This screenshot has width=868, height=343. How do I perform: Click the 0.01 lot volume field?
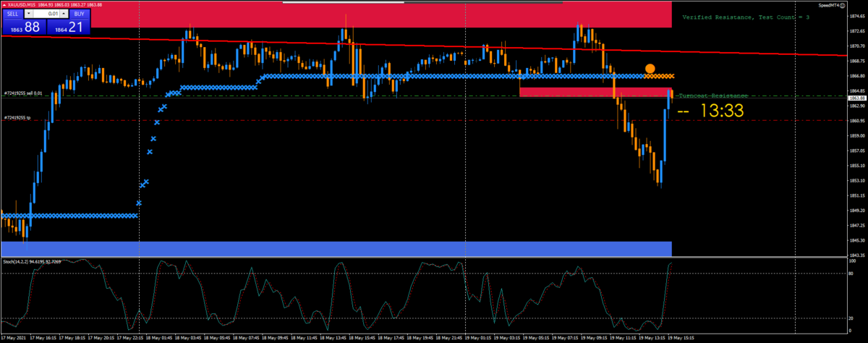pos(47,14)
